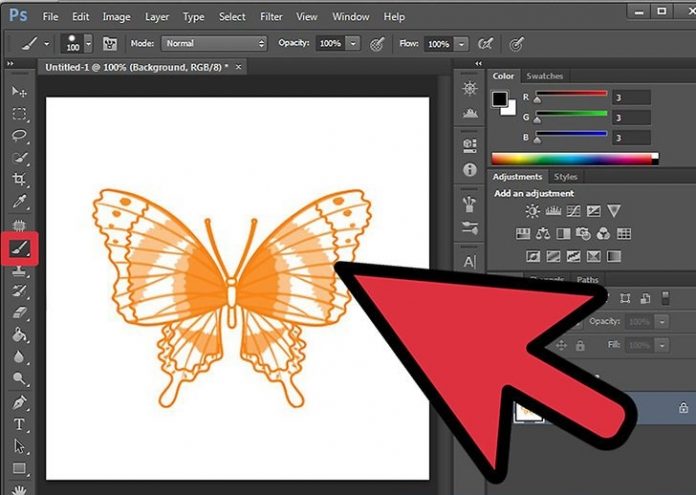This screenshot has height=495, width=696.
Task: Enable airbrush-style build-up effects
Action: [x=486, y=44]
